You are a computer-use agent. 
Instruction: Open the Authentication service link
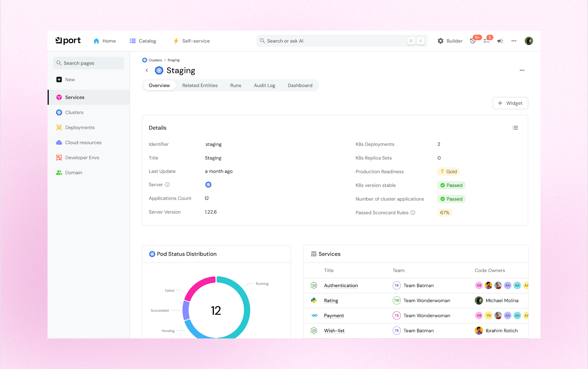click(x=341, y=285)
